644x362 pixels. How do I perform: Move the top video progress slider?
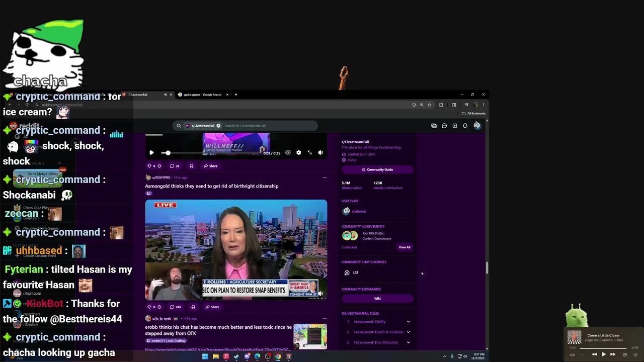tap(168, 153)
